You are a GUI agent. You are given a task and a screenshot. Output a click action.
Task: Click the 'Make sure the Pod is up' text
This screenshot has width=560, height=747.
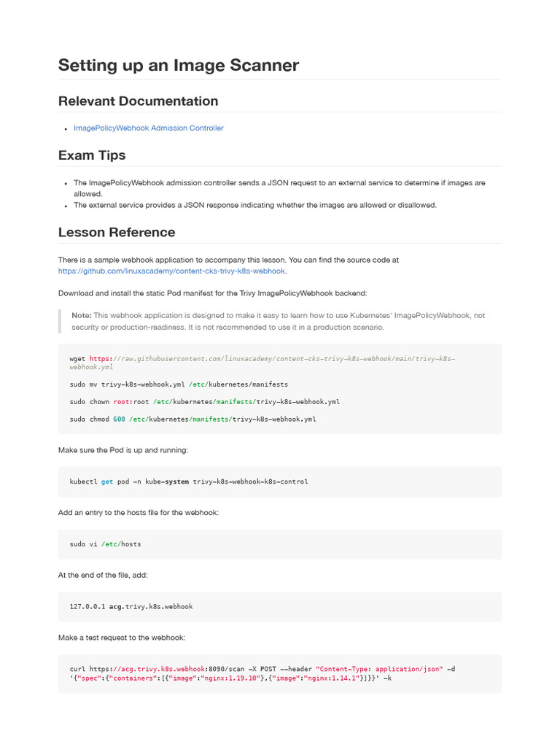point(122,450)
